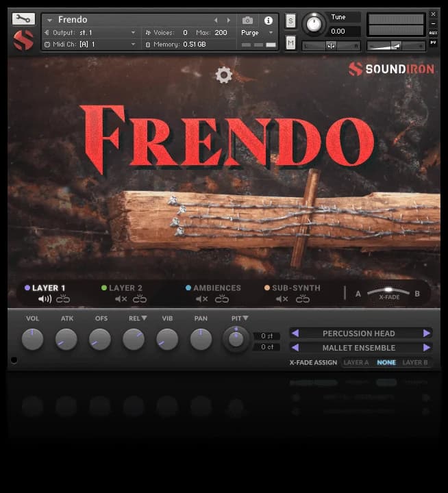Image resolution: width=448 pixels, height=493 pixels.
Task: Mute the instrument with the M button
Action: [x=290, y=42]
